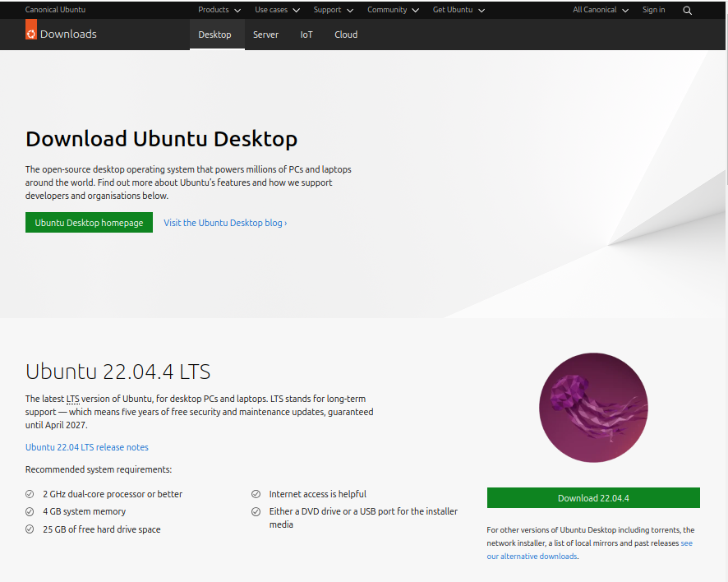Viewport: 728px width, 582px height.
Task: Click the Downloads heading link
Action: coord(68,34)
